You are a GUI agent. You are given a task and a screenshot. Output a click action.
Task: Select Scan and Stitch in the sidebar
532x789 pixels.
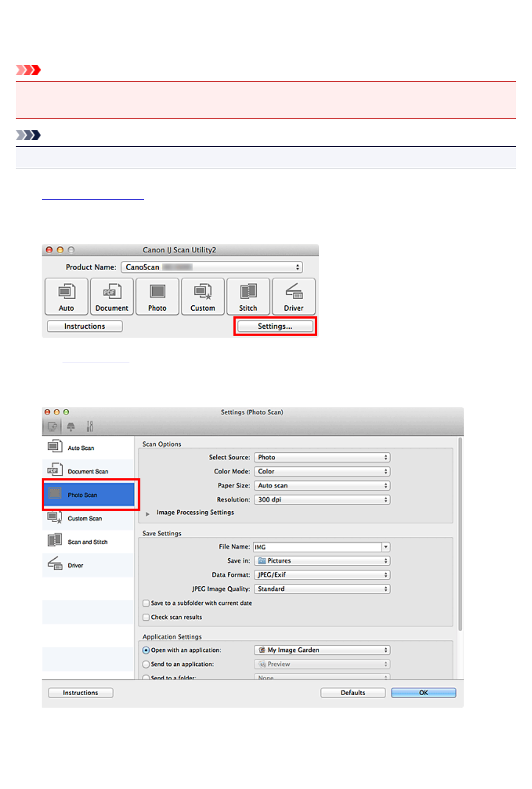click(x=88, y=542)
